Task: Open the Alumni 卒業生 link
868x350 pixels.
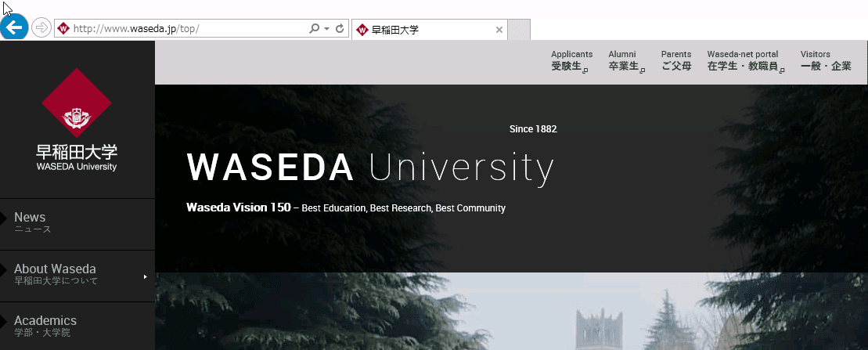Action: pos(626,61)
